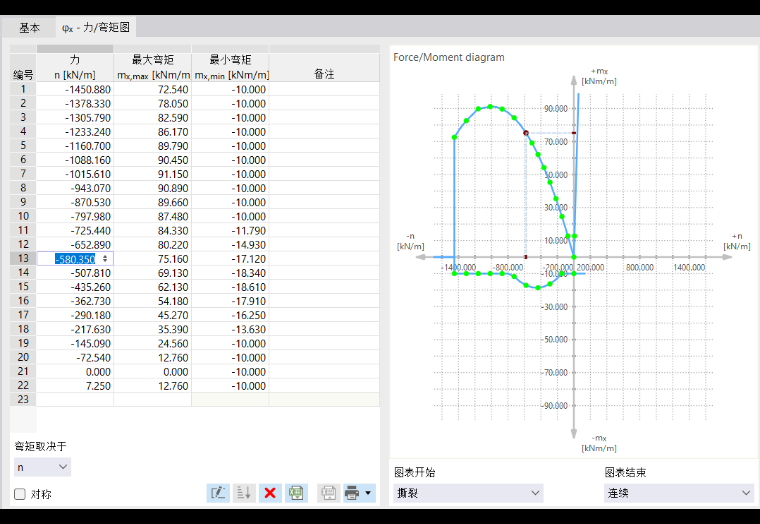Image resolution: width=760 pixels, height=524 pixels.
Task: Select force value -72.540
Action: tap(75, 358)
